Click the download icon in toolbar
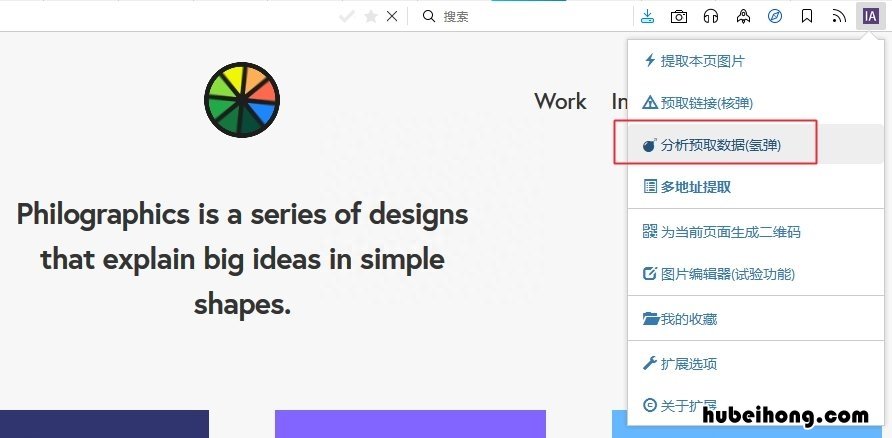Screen dimensions: 892x438 pyautogui.click(x=647, y=16)
